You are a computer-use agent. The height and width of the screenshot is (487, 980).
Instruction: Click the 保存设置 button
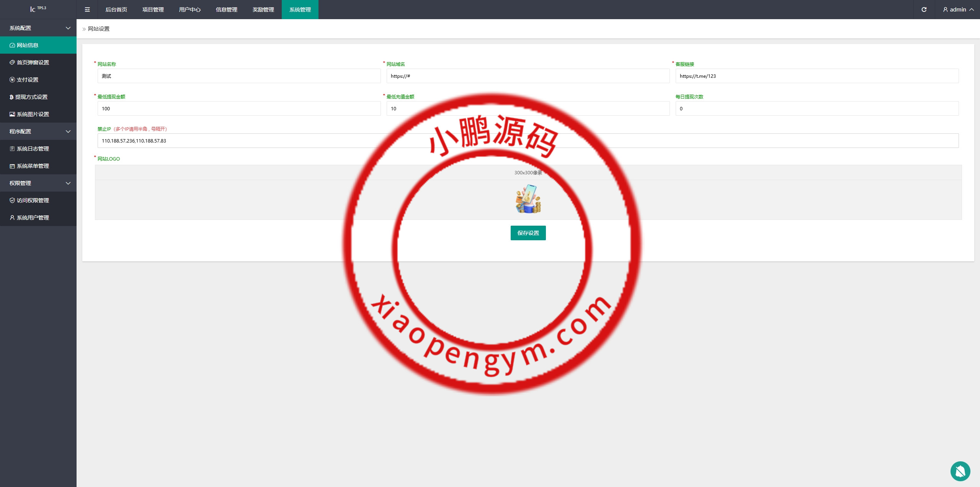pyautogui.click(x=528, y=233)
